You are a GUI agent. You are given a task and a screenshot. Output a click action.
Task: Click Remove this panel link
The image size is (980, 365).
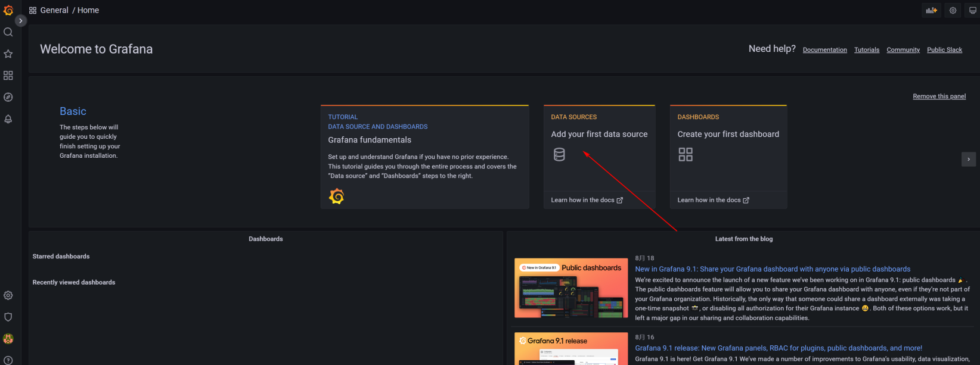939,96
